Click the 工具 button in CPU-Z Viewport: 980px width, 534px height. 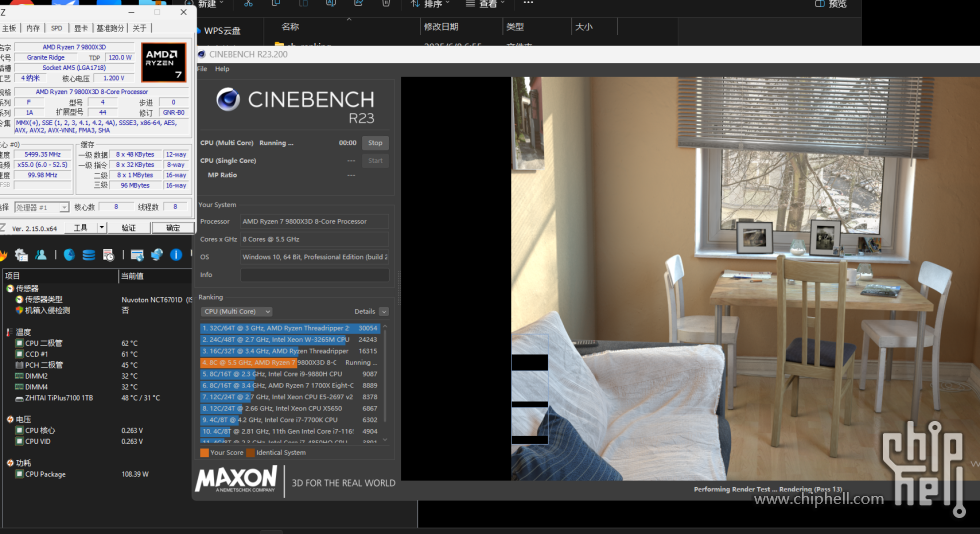(81, 228)
